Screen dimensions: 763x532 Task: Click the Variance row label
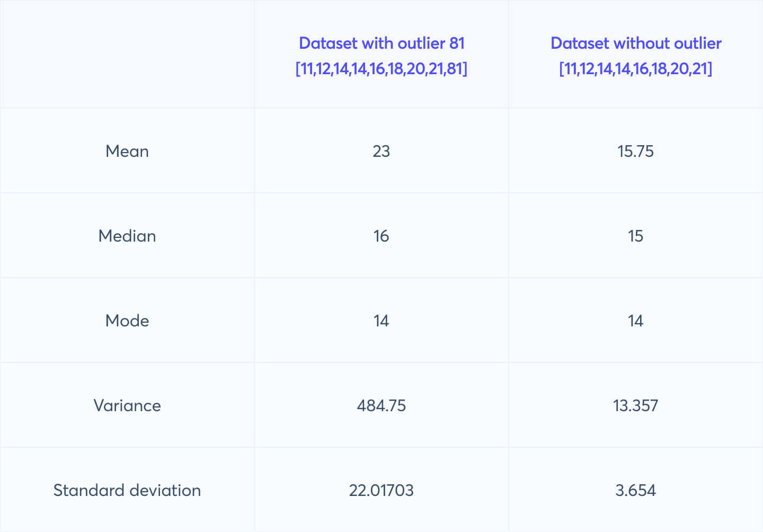click(x=127, y=405)
